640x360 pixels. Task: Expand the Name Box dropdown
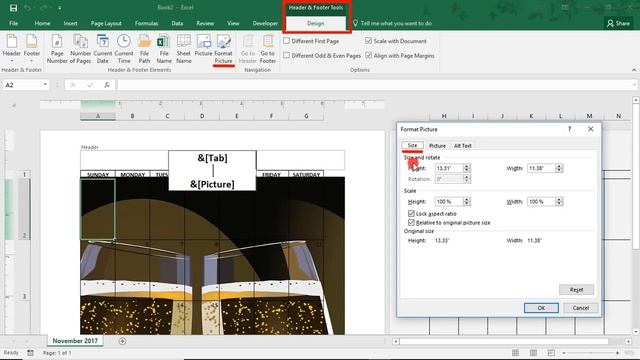coord(45,85)
